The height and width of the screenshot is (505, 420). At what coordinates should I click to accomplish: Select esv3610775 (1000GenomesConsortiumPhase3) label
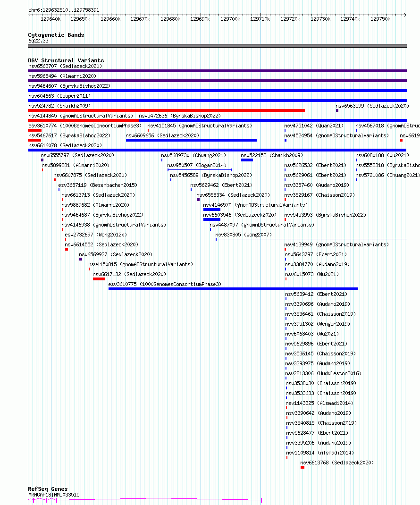[x=165, y=285]
